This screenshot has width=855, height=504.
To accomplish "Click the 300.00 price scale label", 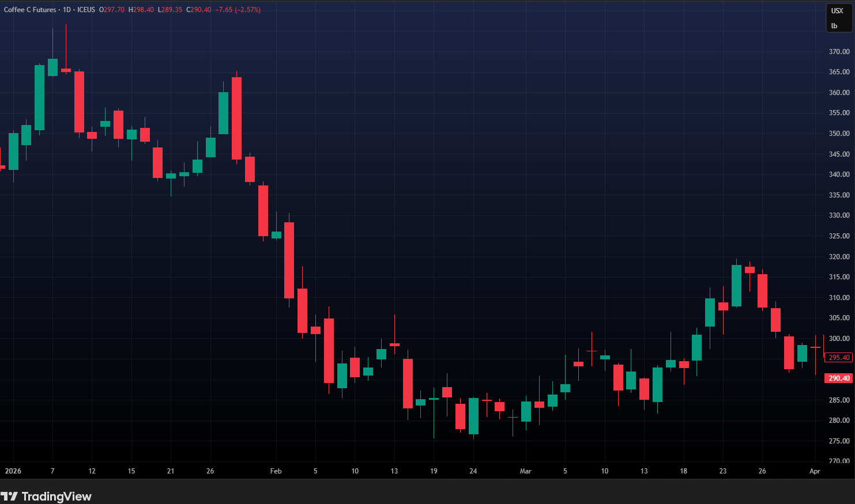I will click(x=839, y=339).
